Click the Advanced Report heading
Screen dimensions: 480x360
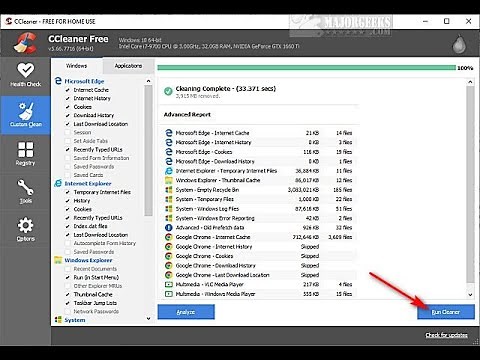click(x=187, y=114)
